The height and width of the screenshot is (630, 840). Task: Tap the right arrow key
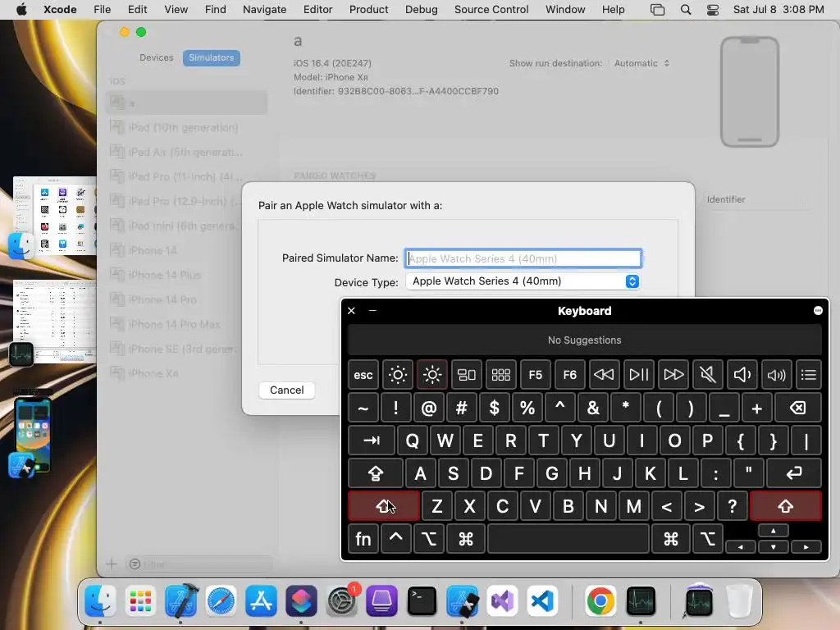[806, 547]
